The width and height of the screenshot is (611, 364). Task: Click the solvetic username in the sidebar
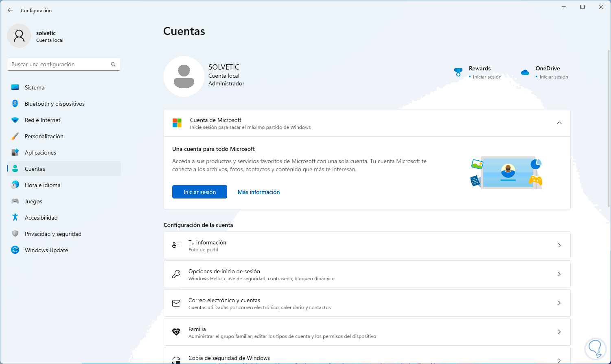(46, 33)
